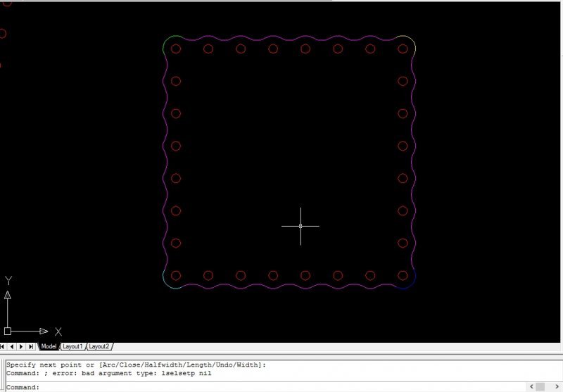The image size is (563, 392).
Task: Click the Command input line
Action: click(x=266, y=387)
